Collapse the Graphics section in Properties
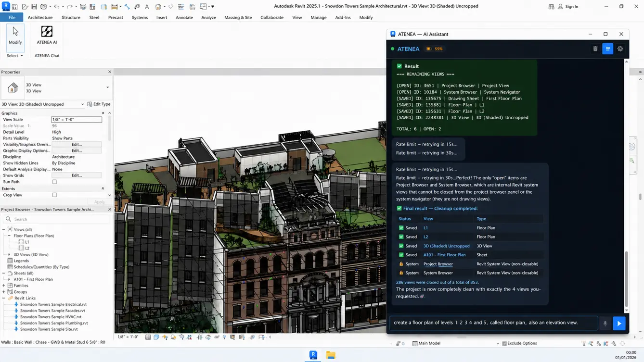Viewport: 644px width, 362px height. [103, 113]
